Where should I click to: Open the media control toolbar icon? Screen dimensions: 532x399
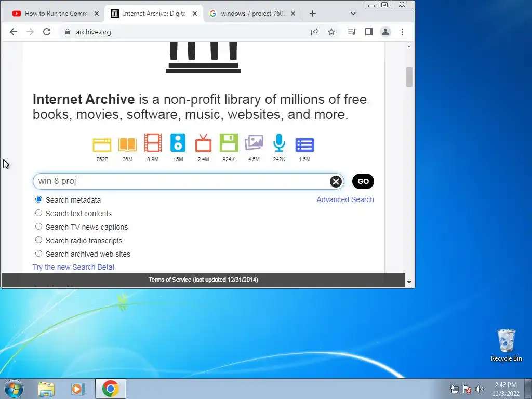click(x=352, y=32)
